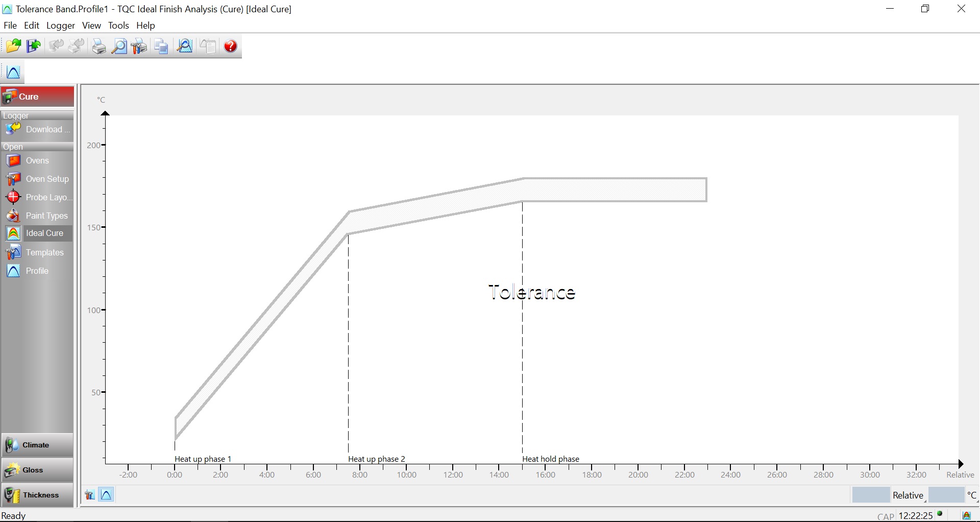Viewport: 980px width, 522px height.
Task: Open the Templates section
Action: click(45, 252)
